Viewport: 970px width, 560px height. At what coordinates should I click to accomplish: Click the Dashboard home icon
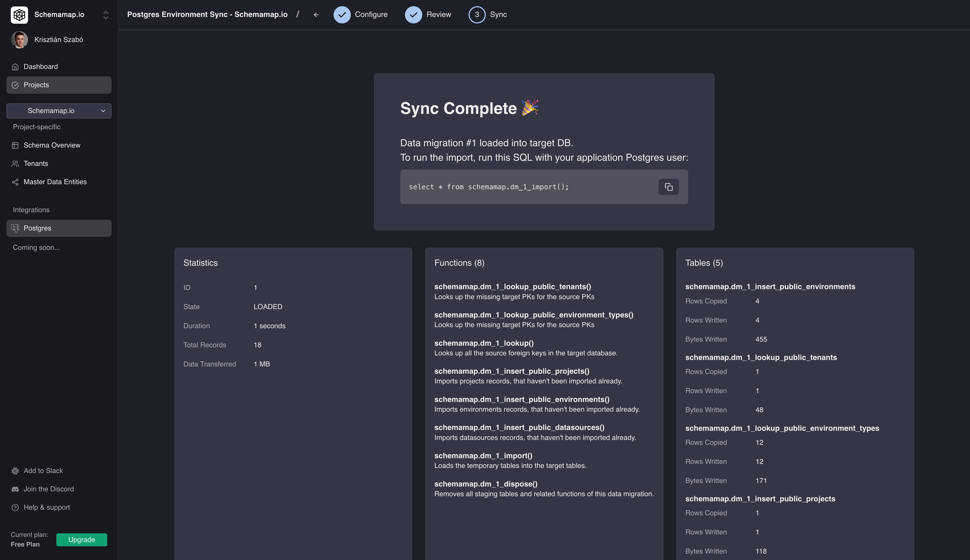point(15,67)
